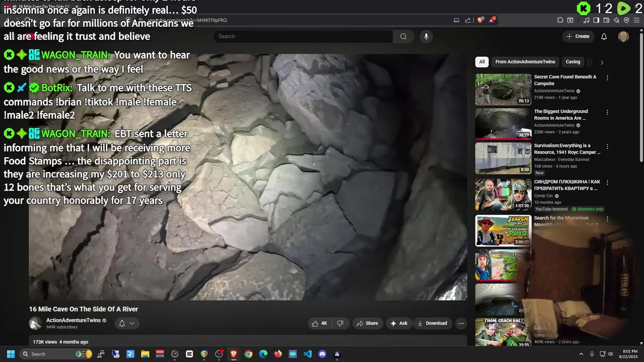Click the main cave video player

point(248,177)
